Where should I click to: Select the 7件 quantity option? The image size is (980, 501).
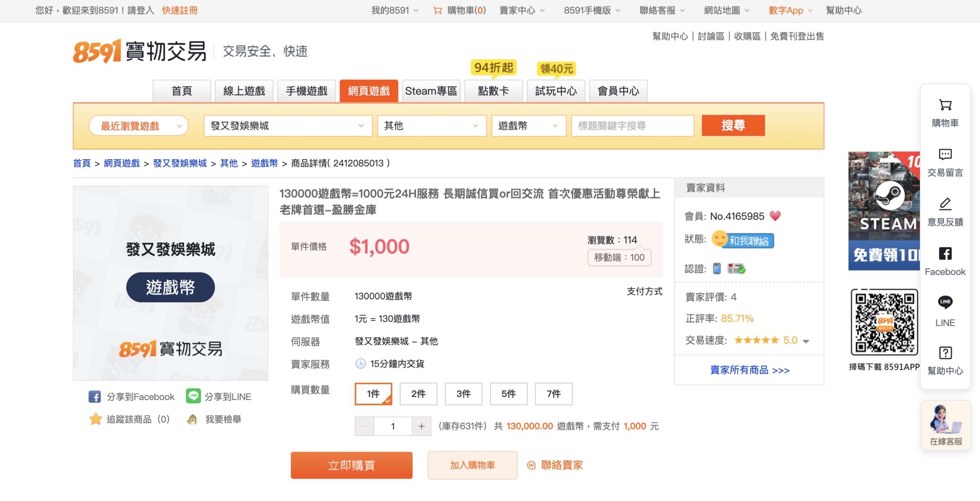tap(553, 393)
